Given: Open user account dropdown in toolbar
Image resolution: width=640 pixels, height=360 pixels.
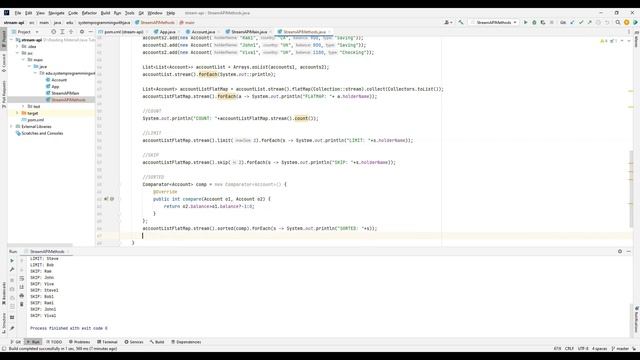Looking at the screenshot, I should [448, 22].
